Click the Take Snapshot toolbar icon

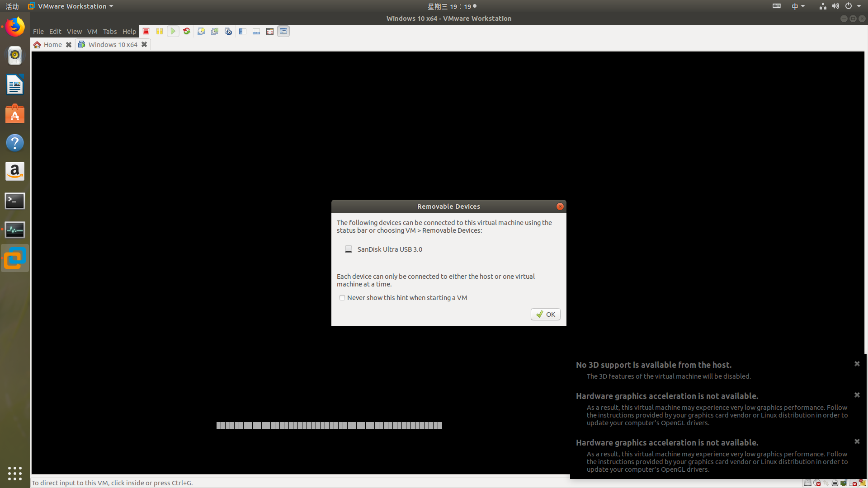point(201,31)
